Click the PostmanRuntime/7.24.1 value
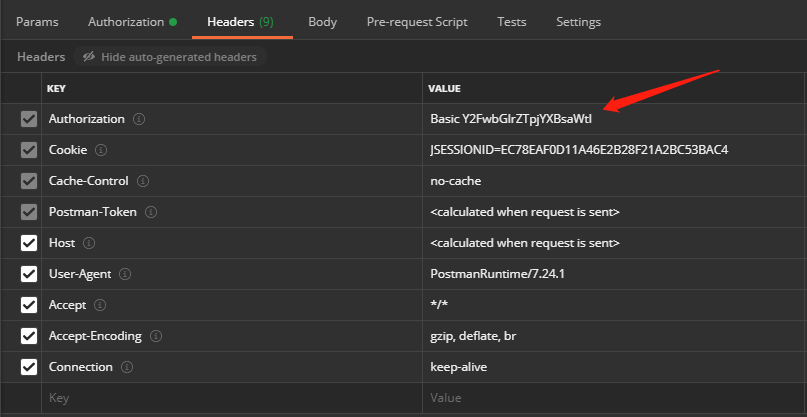This screenshot has height=417, width=807. [x=498, y=274]
